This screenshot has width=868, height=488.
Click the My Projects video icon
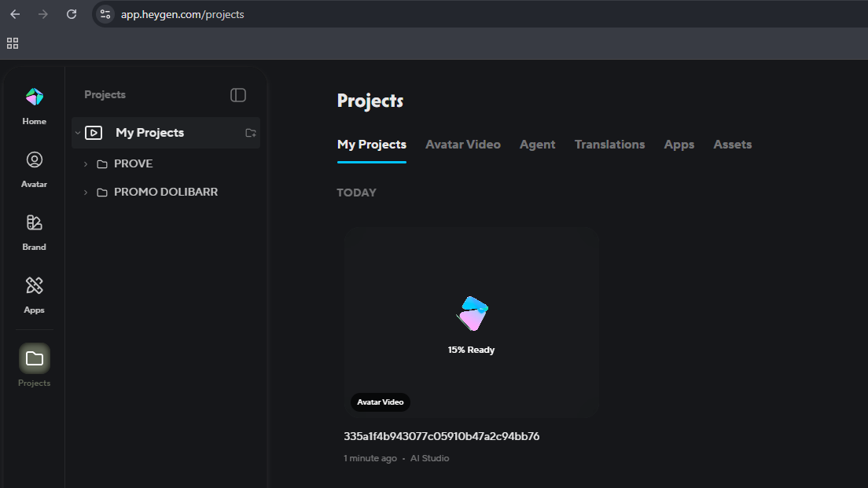(94, 133)
